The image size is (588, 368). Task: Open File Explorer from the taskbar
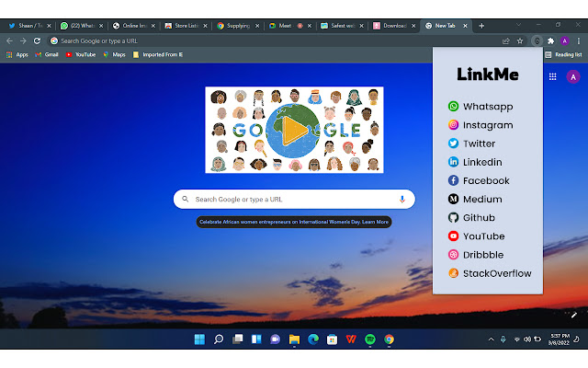click(294, 339)
